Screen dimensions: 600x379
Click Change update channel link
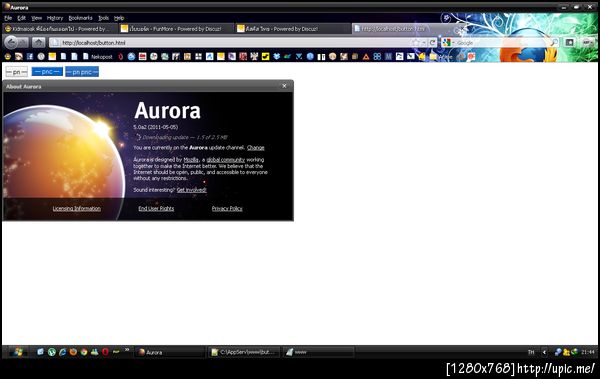pyautogui.click(x=256, y=147)
